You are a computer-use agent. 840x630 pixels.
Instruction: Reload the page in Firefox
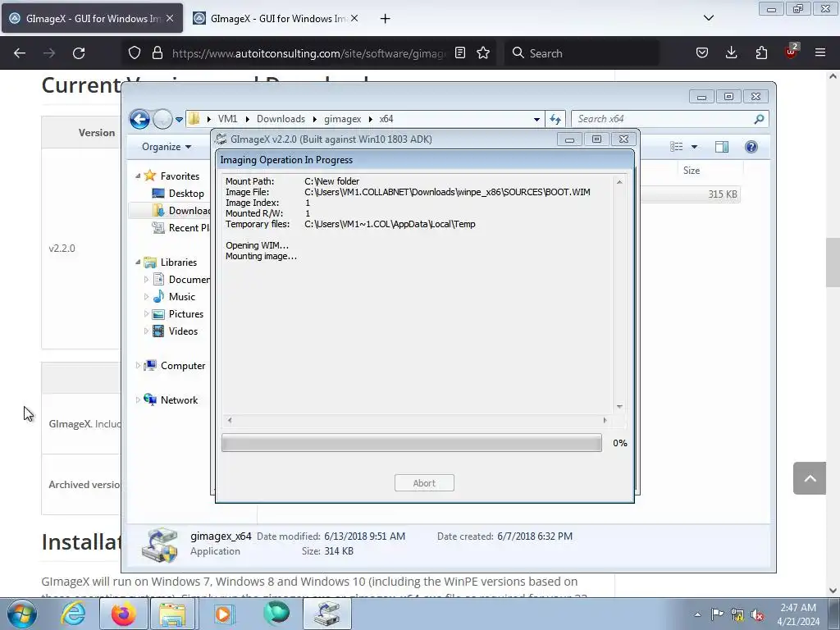[79, 53]
